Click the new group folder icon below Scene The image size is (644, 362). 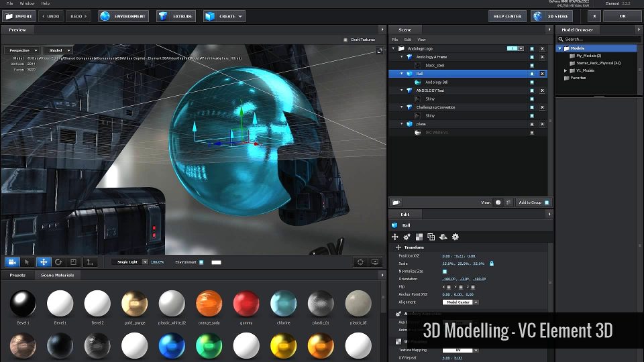pos(396,202)
